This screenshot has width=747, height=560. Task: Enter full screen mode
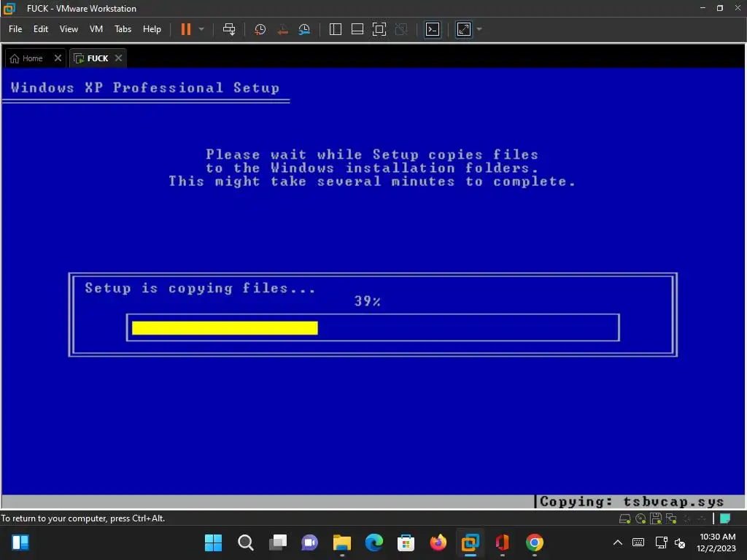pyautogui.click(x=379, y=29)
